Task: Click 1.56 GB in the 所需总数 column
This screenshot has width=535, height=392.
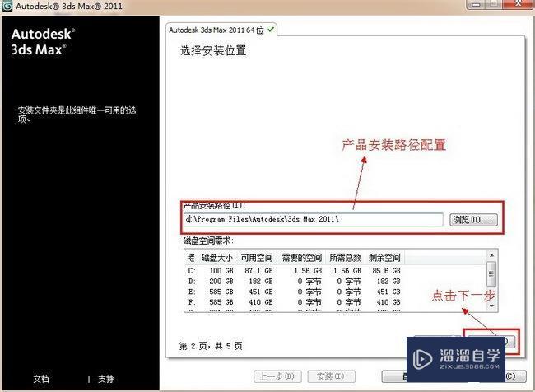Action: (x=347, y=271)
